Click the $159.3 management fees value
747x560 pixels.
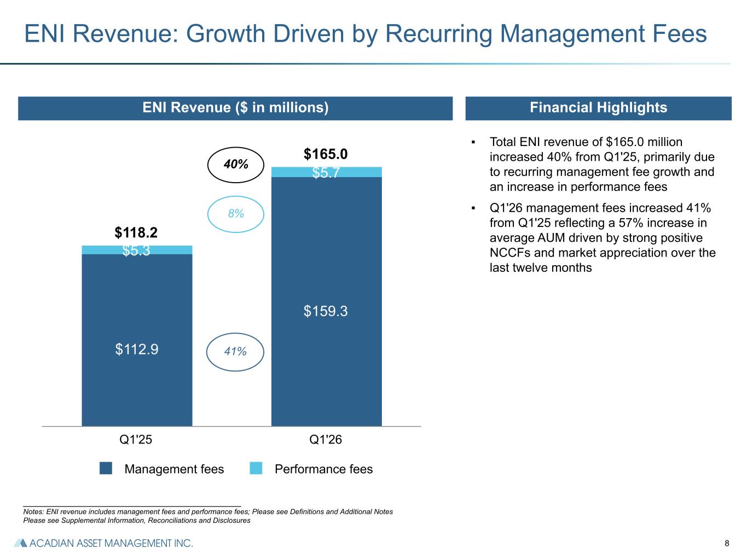point(326,311)
